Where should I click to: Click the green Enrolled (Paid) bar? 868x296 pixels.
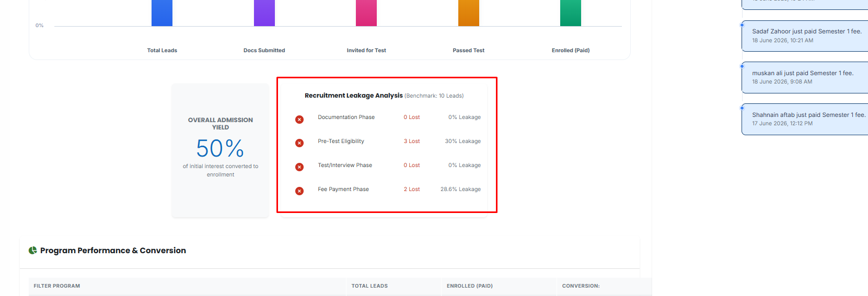(571, 13)
